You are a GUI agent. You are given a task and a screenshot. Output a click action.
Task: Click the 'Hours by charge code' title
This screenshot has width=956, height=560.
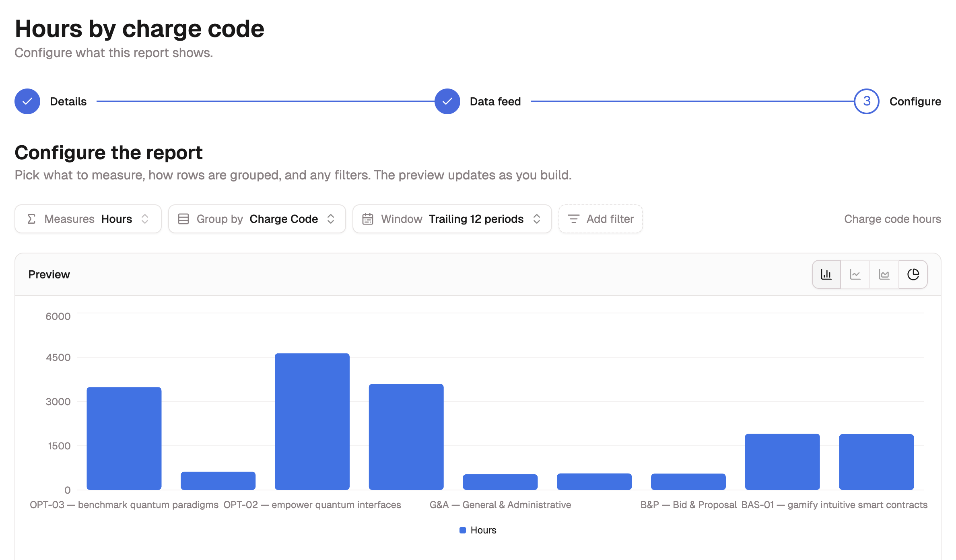[140, 29]
